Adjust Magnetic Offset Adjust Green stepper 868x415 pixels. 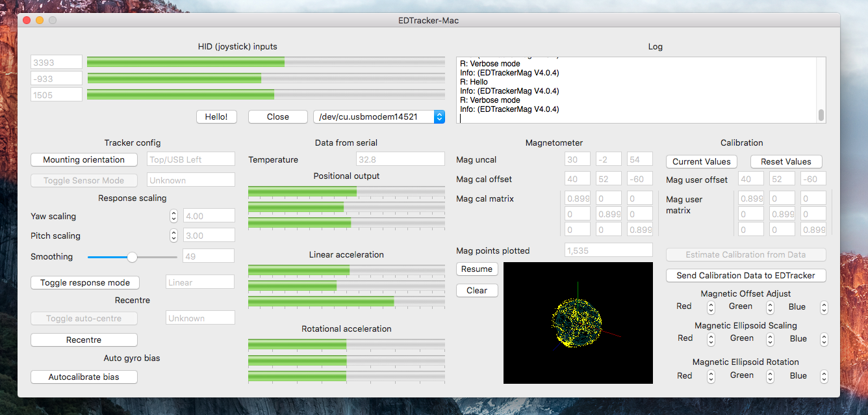pos(770,307)
